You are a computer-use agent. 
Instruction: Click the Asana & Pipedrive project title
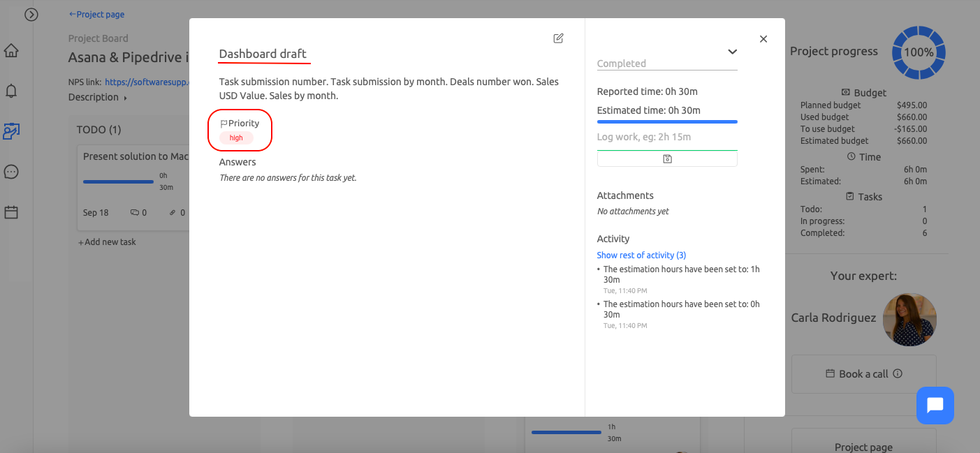(129, 57)
